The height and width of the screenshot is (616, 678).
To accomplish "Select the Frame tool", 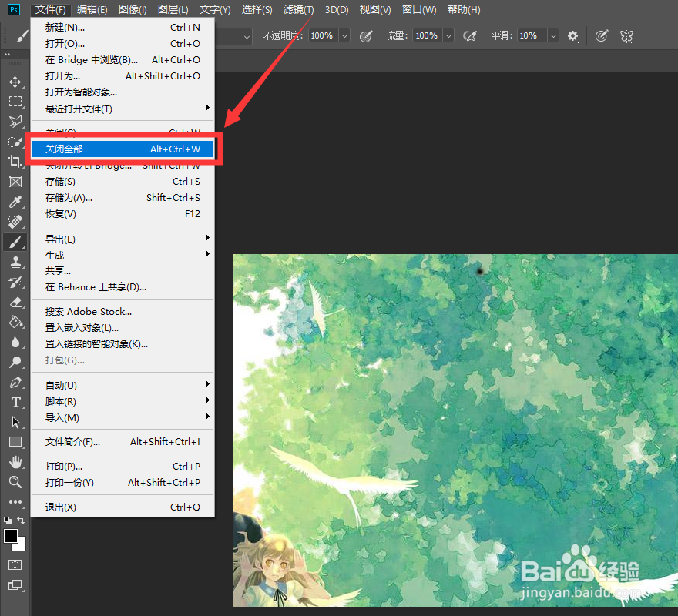I will (15, 182).
